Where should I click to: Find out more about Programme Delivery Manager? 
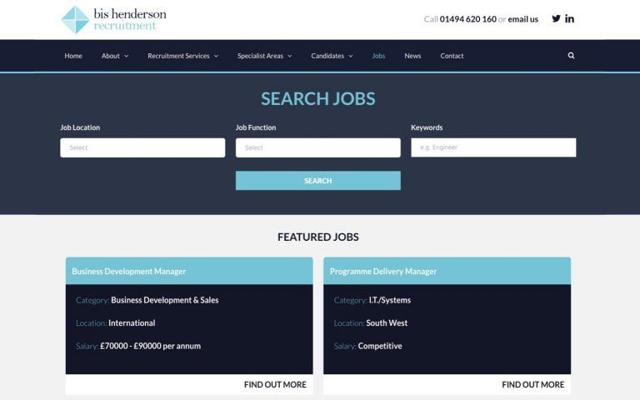pos(532,384)
